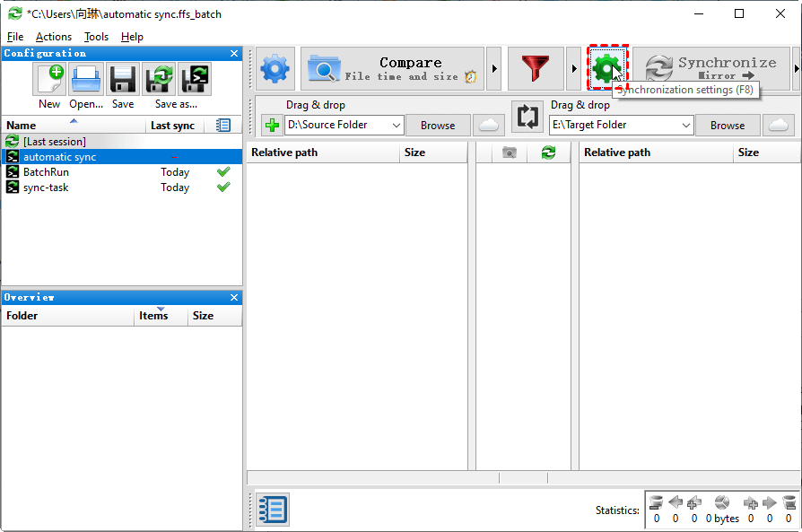Add folder pair with green plus
802x532 pixels.
click(272, 126)
